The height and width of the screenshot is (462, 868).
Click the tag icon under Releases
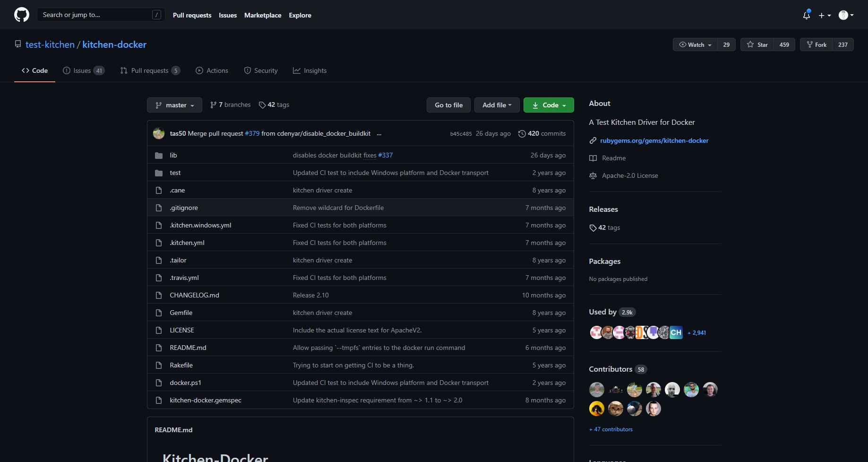coord(593,228)
